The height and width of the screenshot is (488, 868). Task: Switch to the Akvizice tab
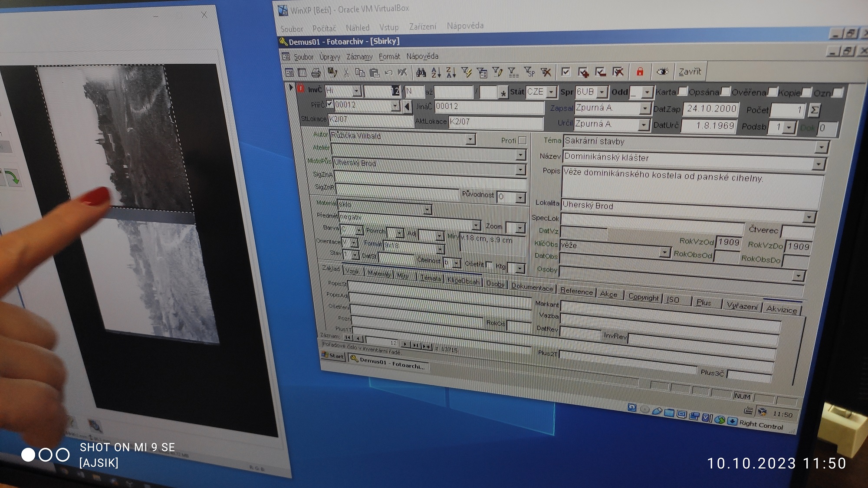click(x=782, y=309)
